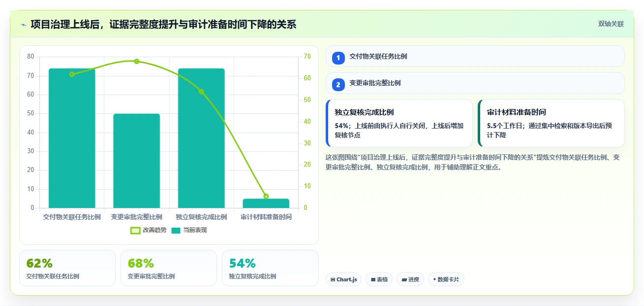Select the Chart.js tag
Image resolution: width=644 pixels, height=306 pixels.
click(x=343, y=279)
